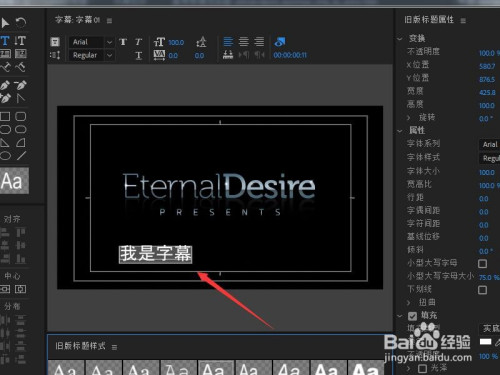Click the large Aa style preview swatch
500x375 pixels.
pyautogui.click(x=14, y=181)
